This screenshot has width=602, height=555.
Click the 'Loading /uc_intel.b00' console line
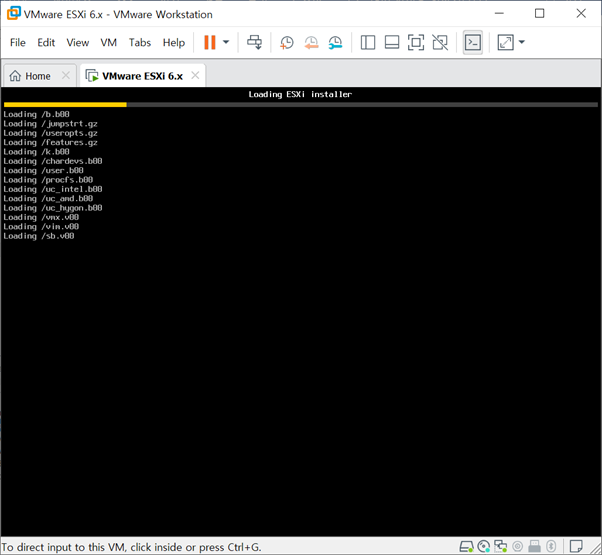[53, 189]
